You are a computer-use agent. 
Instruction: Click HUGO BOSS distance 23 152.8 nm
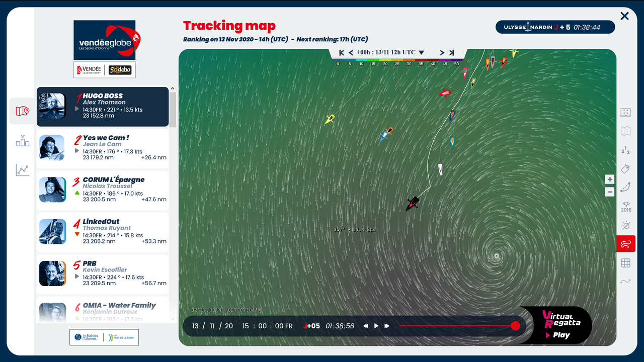(98, 116)
